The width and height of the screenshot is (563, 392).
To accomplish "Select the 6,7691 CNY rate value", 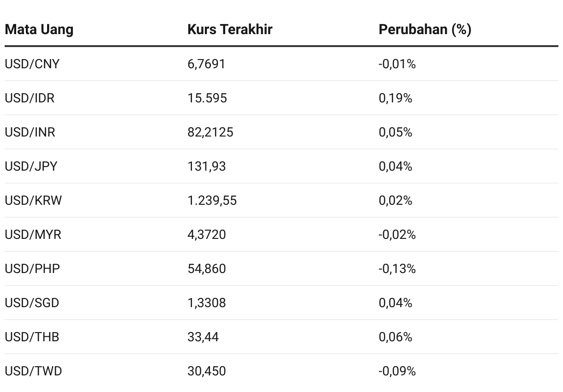I will click(207, 64).
